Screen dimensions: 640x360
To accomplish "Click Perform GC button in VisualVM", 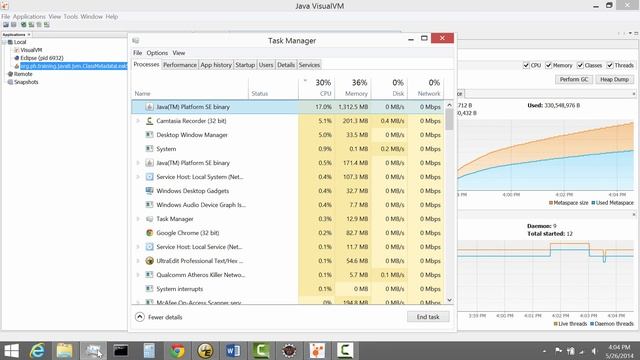I will tap(573, 80).
